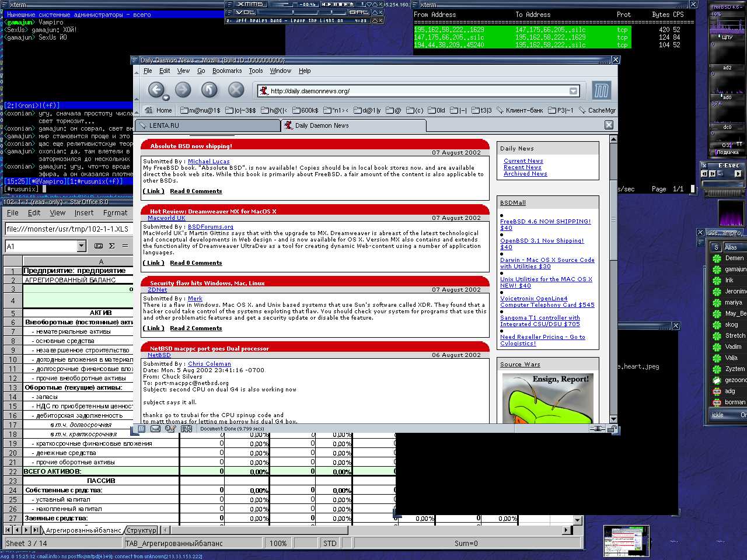Open the m@nu@1$ bookmark folder
Image resolution: width=747 pixels, height=560 pixels.
click(x=201, y=110)
